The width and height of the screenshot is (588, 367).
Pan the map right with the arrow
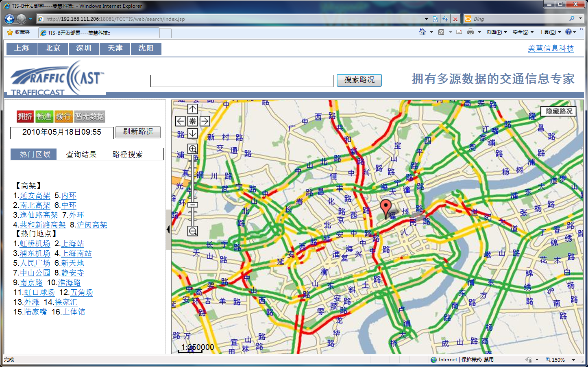tap(205, 121)
